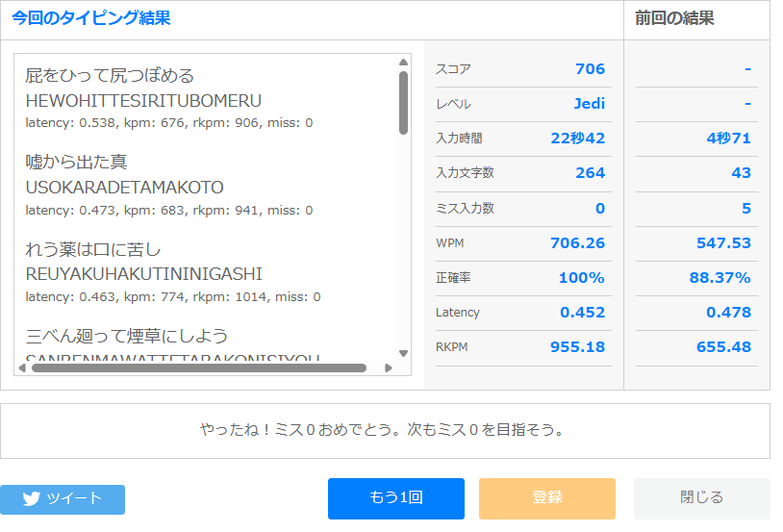Click the input time value 22秒42
The image size is (783, 532).
coord(578,138)
